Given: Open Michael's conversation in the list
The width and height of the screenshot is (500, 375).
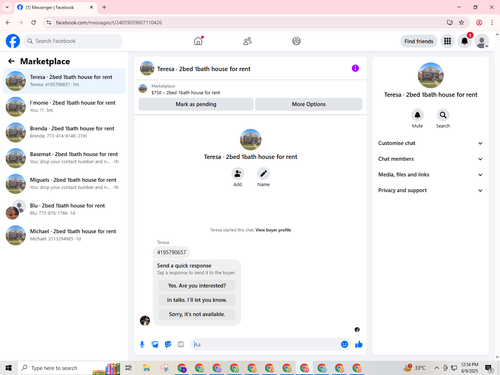Looking at the screenshot, I should click(x=64, y=235).
